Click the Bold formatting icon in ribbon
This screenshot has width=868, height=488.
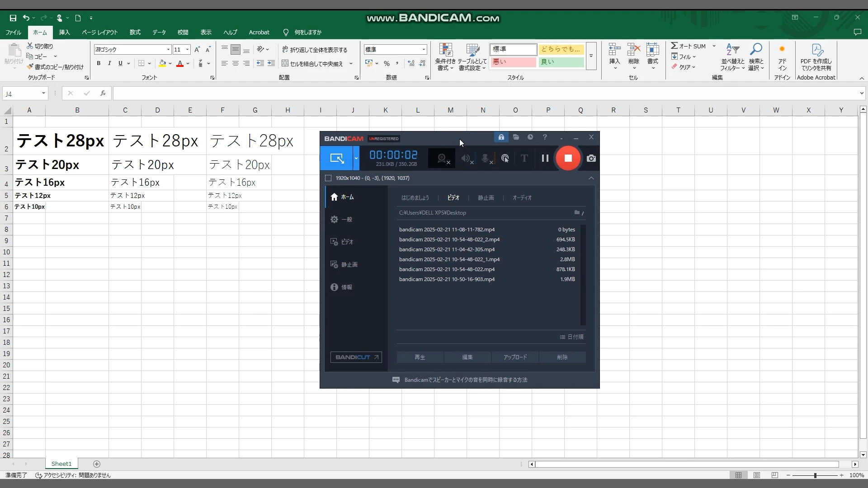pos(99,63)
